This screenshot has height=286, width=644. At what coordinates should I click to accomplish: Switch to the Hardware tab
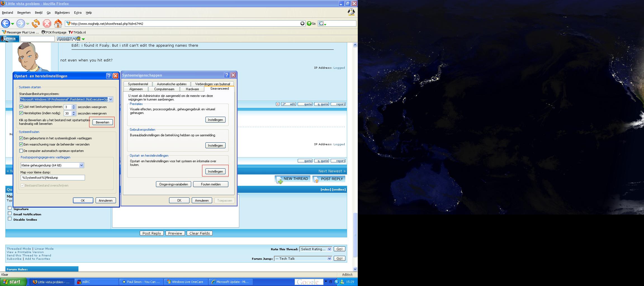tap(192, 89)
